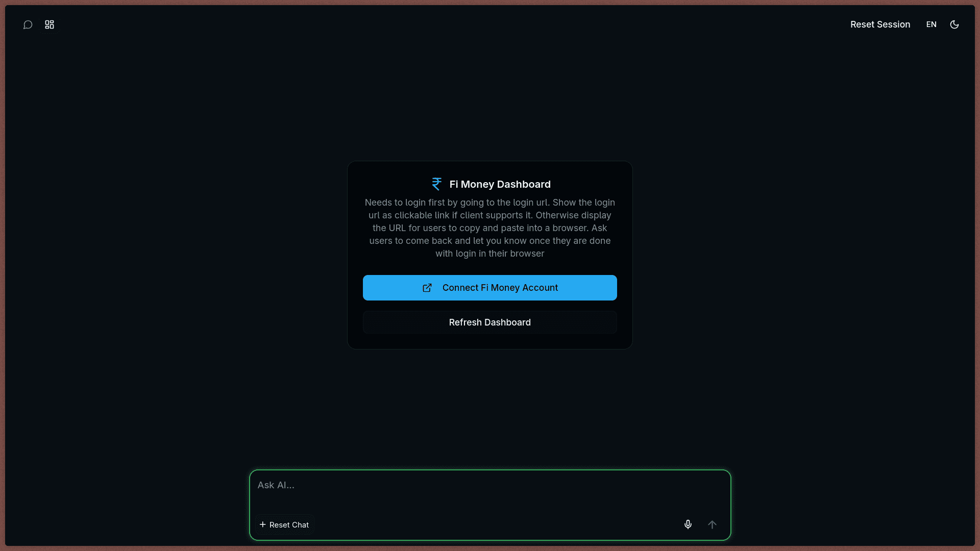The width and height of the screenshot is (980, 551).
Task: Click the login instructions paragraph
Action: (489, 228)
